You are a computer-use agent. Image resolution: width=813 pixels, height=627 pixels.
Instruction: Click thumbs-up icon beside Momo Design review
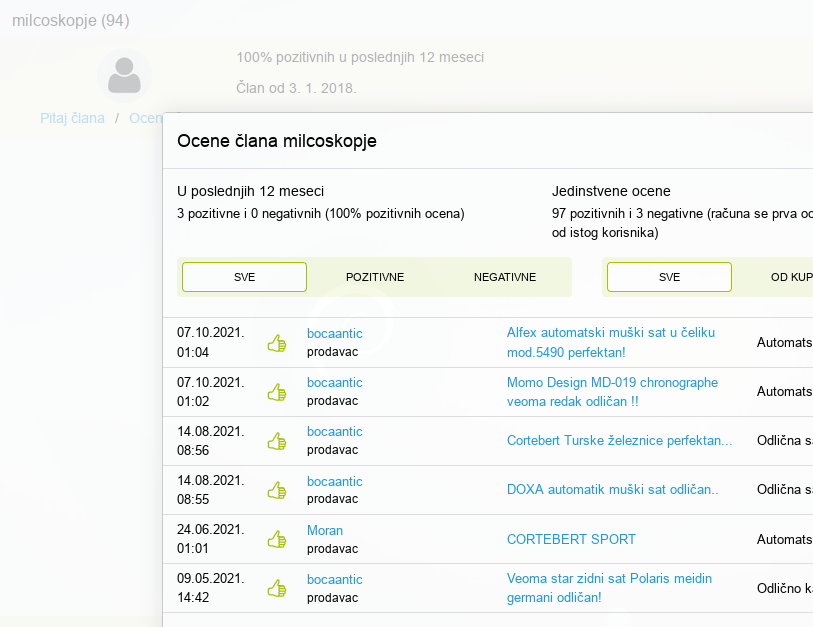(x=277, y=392)
